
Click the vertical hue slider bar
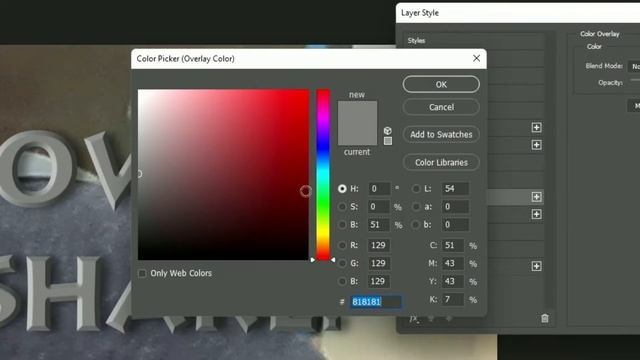tap(323, 175)
